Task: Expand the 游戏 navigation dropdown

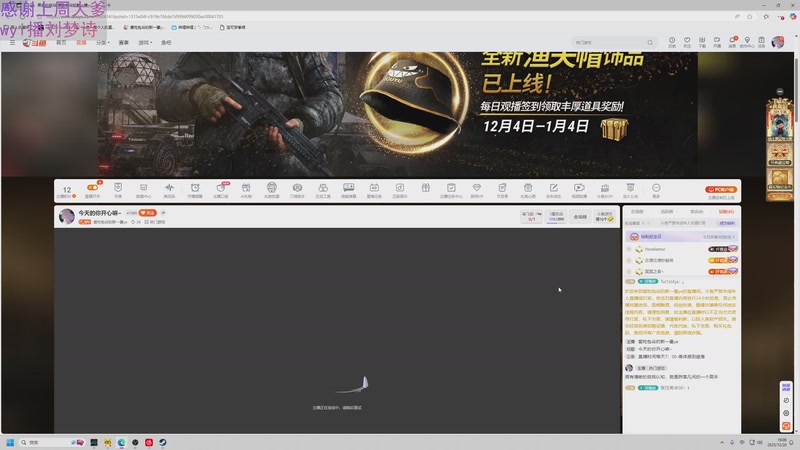Action: tap(145, 43)
